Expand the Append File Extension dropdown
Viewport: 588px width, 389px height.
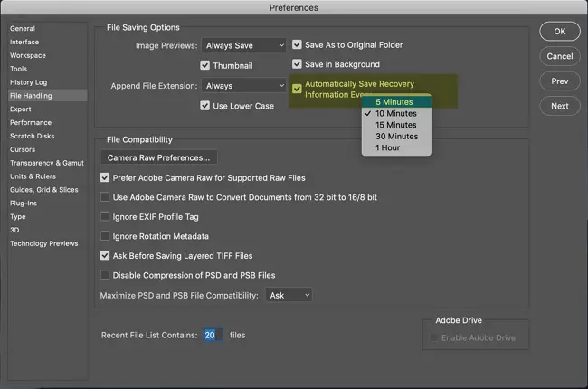click(x=244, y=86)
